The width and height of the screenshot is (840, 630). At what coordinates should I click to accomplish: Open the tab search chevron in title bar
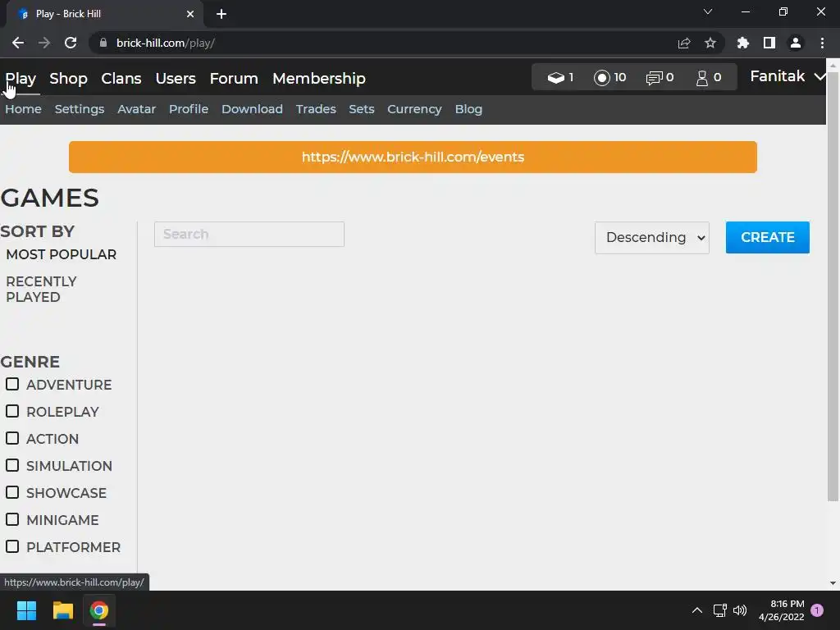coord(708,11)
